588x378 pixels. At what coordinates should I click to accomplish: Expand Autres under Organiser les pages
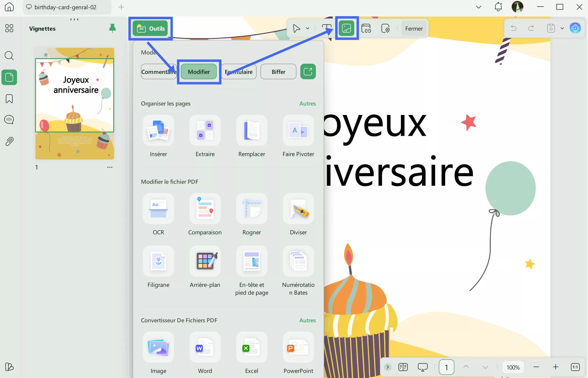tap(307, 103)
